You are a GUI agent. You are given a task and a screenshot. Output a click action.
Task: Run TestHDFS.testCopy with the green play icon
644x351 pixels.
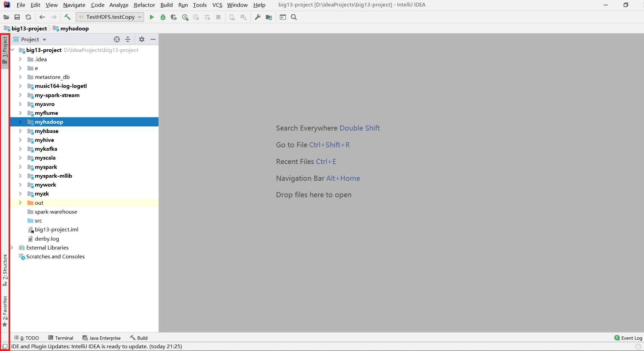click(152, 17)
